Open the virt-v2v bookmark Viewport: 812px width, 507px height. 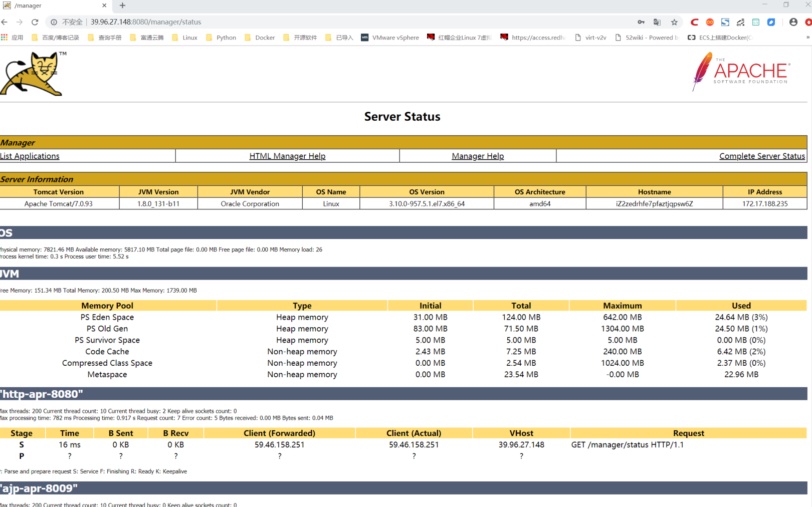pos(590,38)
